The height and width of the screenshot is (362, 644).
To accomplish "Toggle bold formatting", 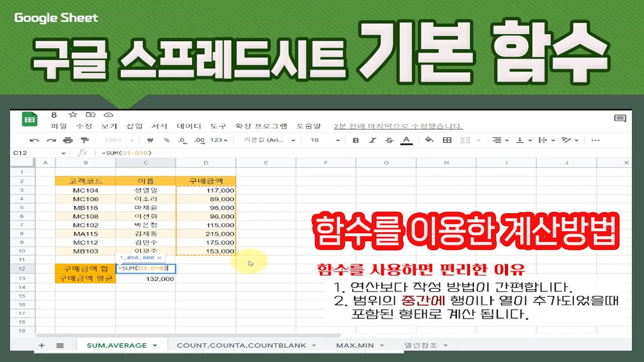I will pyautogui.click(x=356, y=140).
